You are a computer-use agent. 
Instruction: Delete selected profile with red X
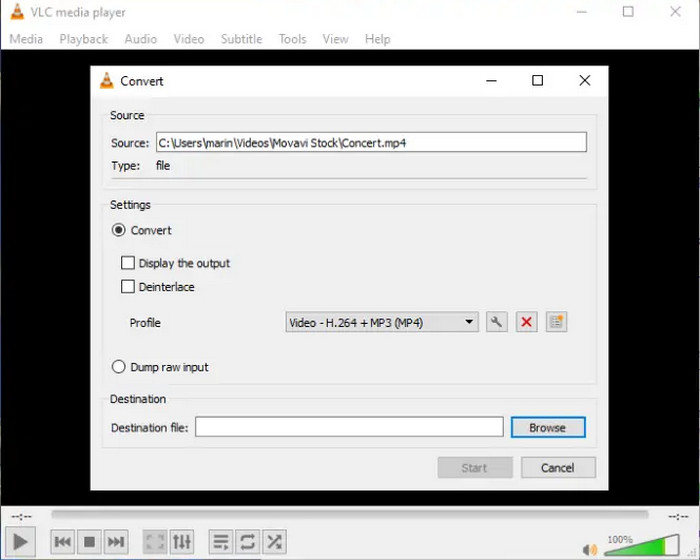point(526,322)
